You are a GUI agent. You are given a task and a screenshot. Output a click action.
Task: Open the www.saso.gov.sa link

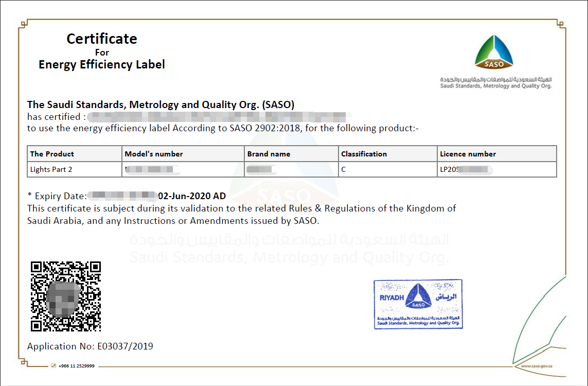[x=536, y=366]
